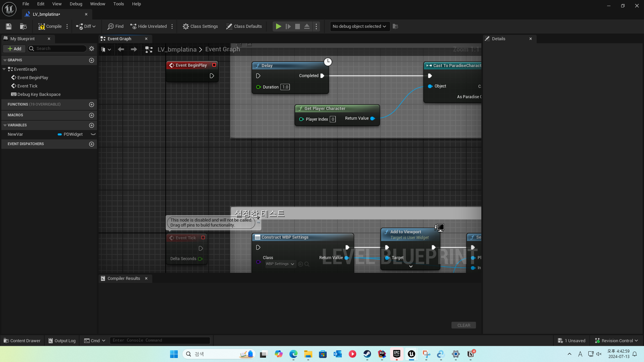Navigate back in graph history
Screen dimensions: 644x362
121,50
